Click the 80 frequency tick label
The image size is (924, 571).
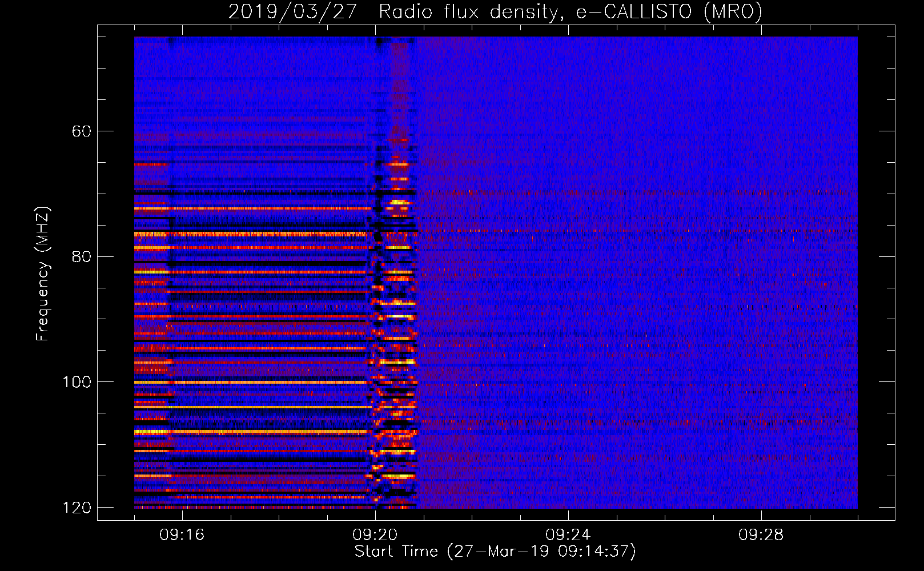tap(81, 256)
